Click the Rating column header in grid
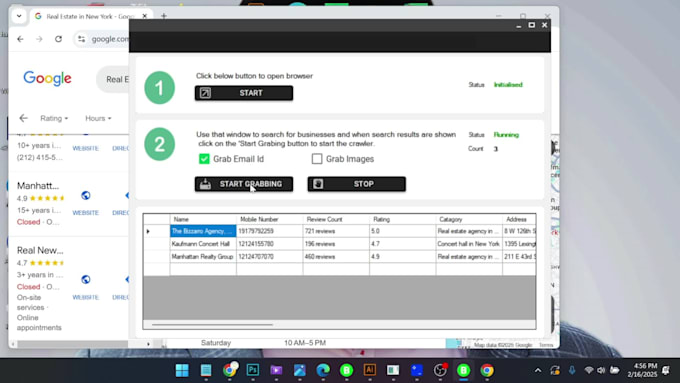This screenshot has width=680, height=383. 402,219
